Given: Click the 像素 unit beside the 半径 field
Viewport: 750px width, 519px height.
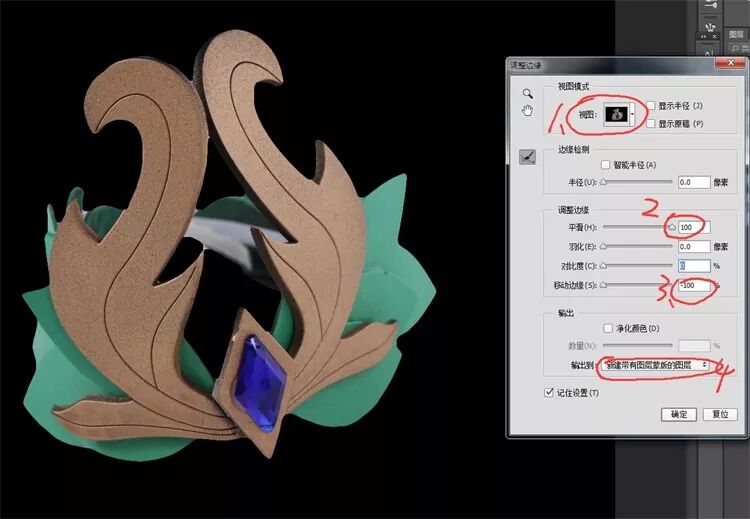Looking at the screenshot, I should (721, 182).
